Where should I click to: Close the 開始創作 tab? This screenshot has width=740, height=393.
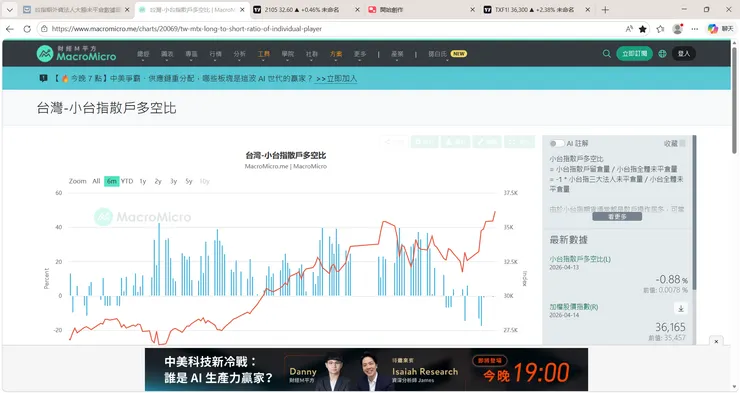(x=472, y=9)
